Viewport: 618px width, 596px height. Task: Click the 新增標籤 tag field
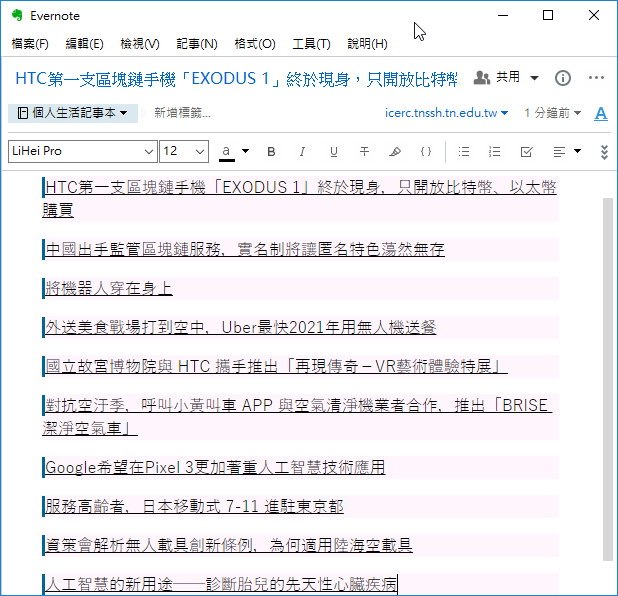click(x=182, y=113)
